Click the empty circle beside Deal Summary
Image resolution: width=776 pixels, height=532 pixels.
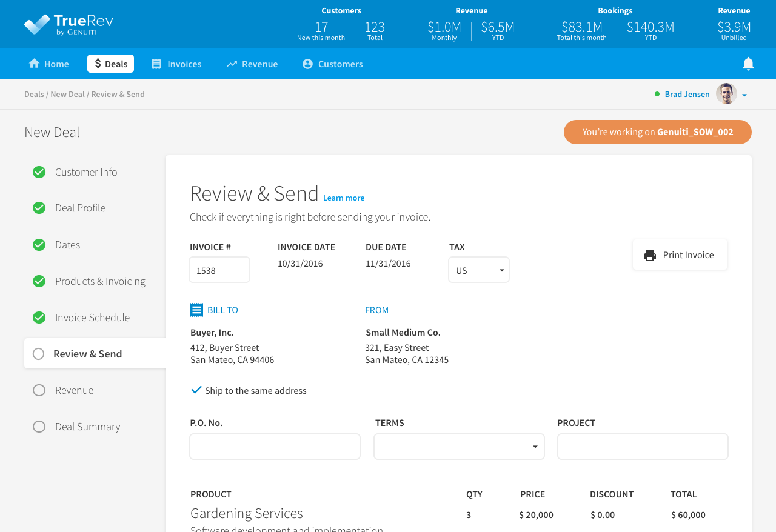coord(39,427)
